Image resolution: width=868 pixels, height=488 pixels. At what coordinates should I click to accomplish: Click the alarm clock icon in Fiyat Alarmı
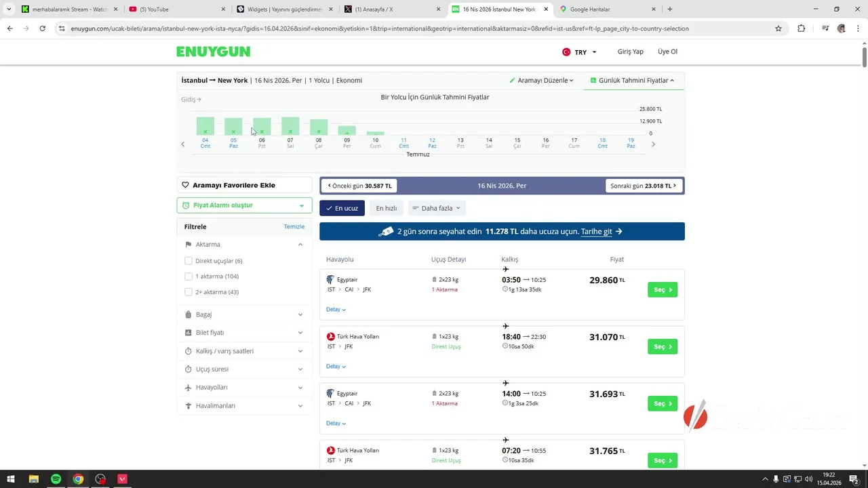186,205
